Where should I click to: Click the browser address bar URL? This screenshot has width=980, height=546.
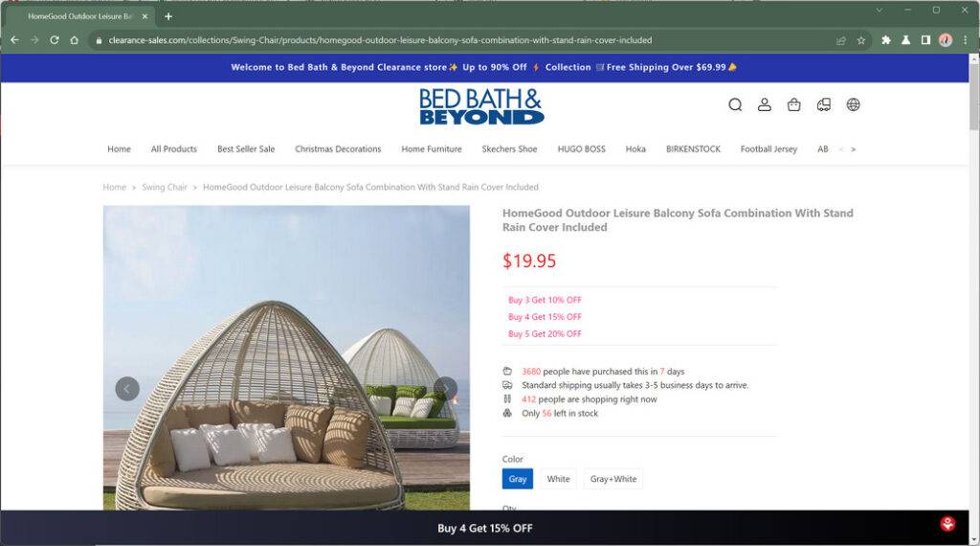coord(380,40)
